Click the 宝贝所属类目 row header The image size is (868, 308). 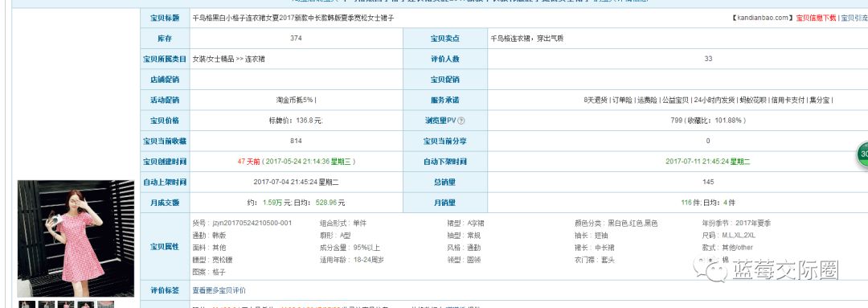tap(165, 60)
